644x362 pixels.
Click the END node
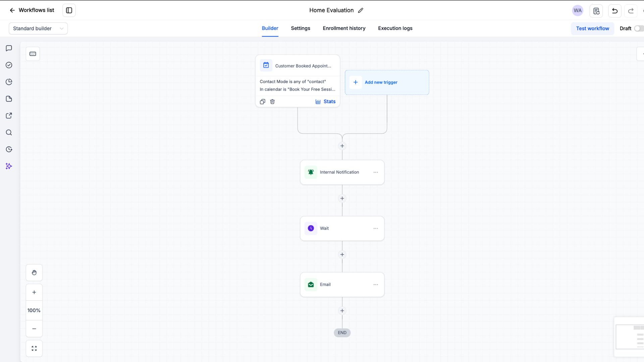click(x=342, y=333)
